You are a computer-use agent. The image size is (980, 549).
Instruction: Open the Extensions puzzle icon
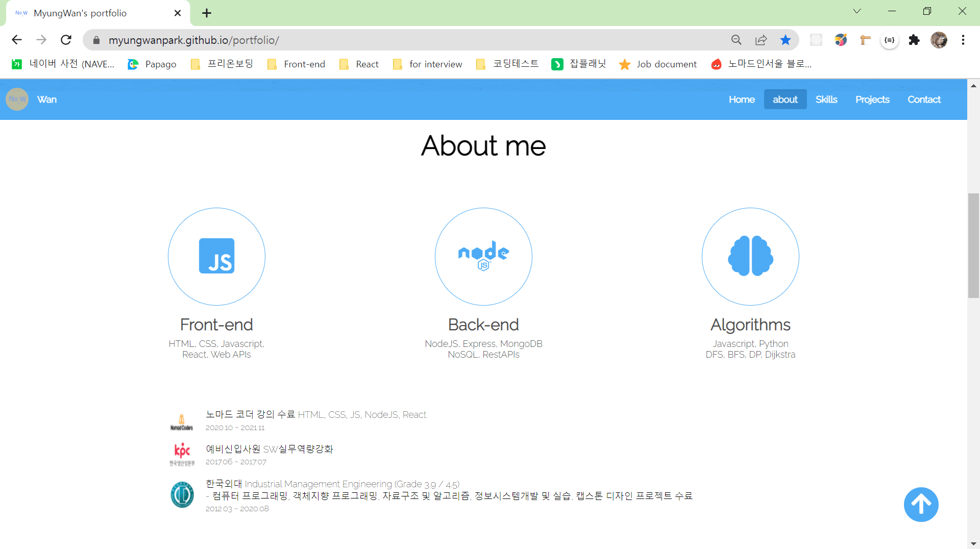pos(914,40)
